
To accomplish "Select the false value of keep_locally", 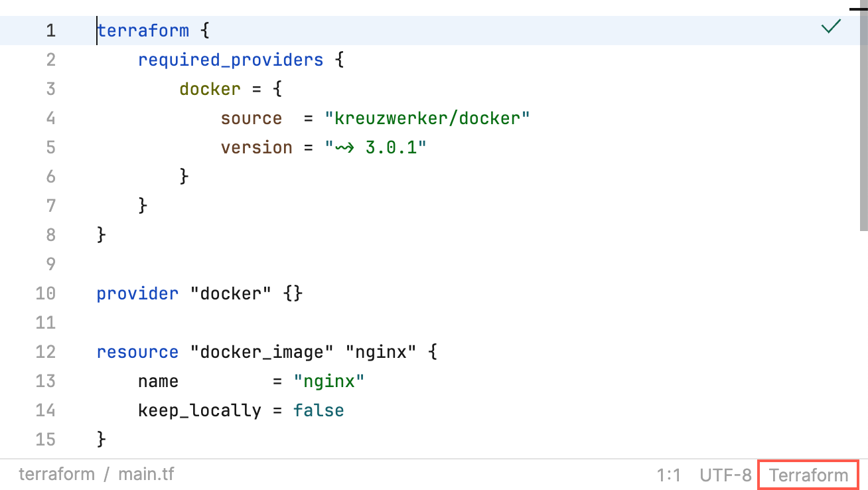I will 319,410.
